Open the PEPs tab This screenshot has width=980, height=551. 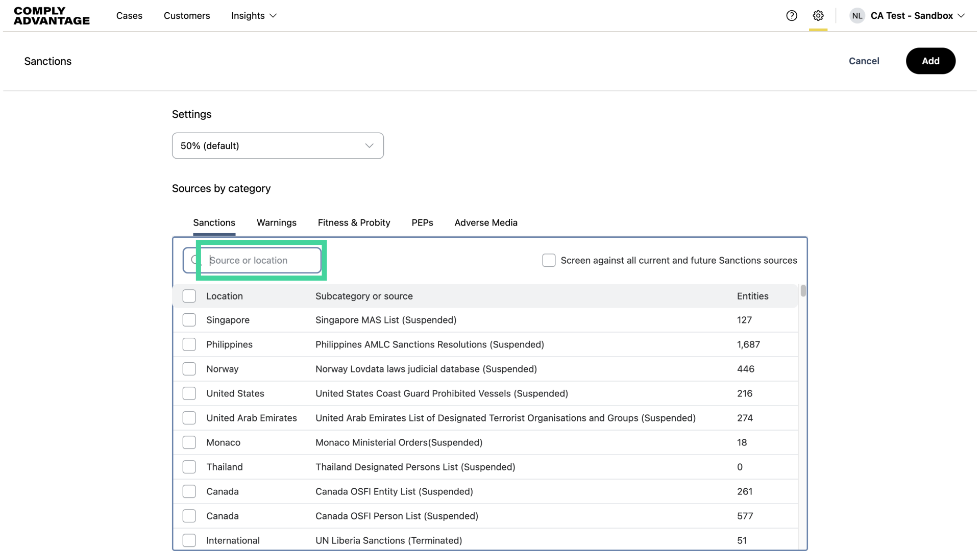422,223
